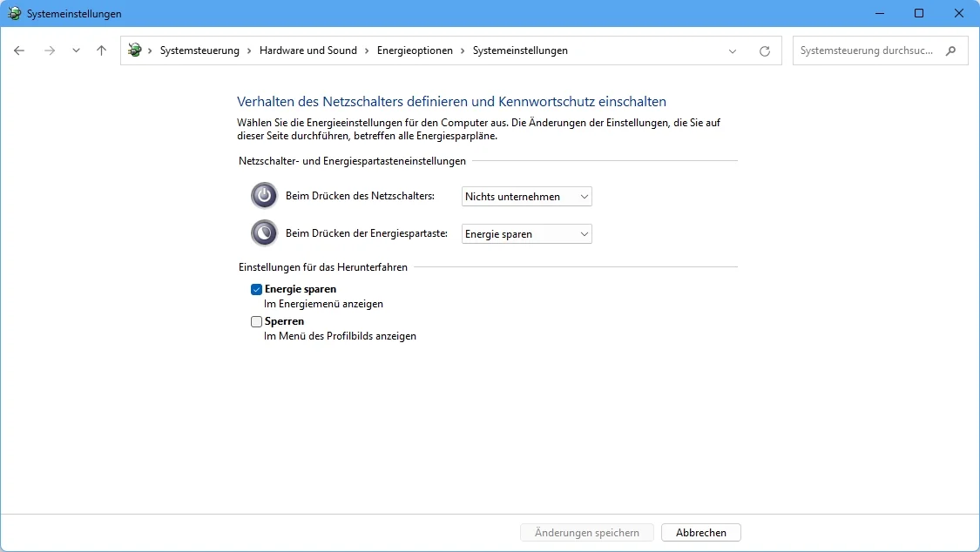The image size is (980, 552).
Task: Open recent locations chevron next to forward arrow
Action: [76, 50]
